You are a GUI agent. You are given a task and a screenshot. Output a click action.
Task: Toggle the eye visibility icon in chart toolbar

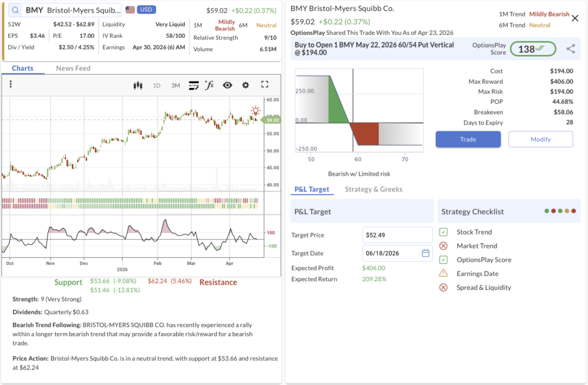227,85
